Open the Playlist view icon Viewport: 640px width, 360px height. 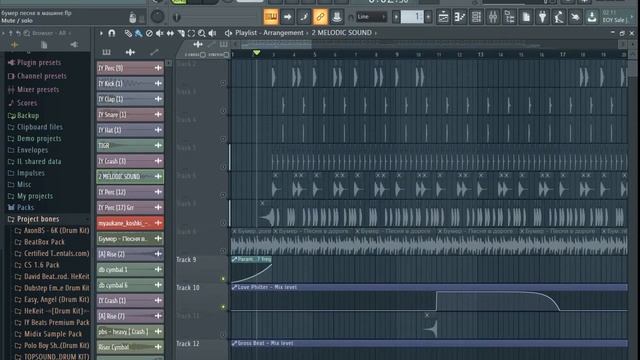tap(443, 17)
